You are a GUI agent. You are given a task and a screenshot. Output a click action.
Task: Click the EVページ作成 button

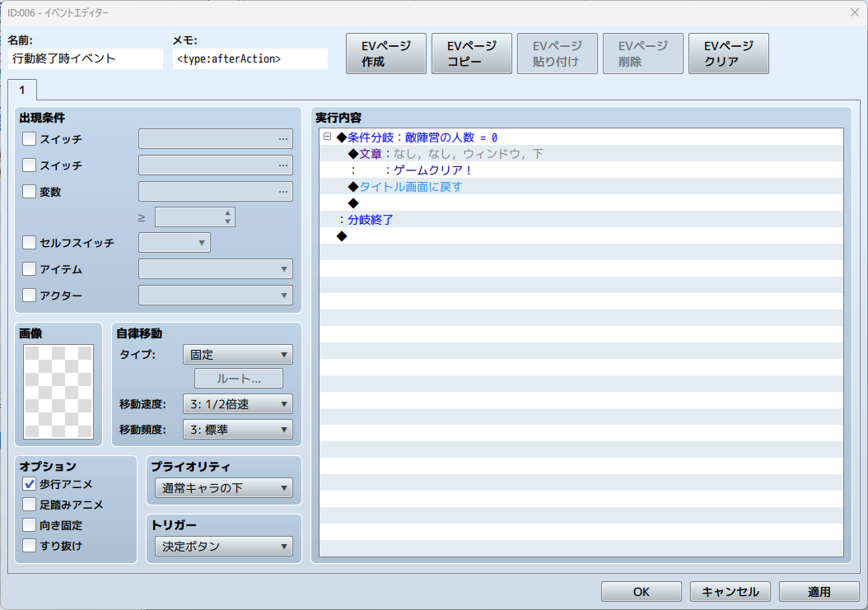click(386, 54)
